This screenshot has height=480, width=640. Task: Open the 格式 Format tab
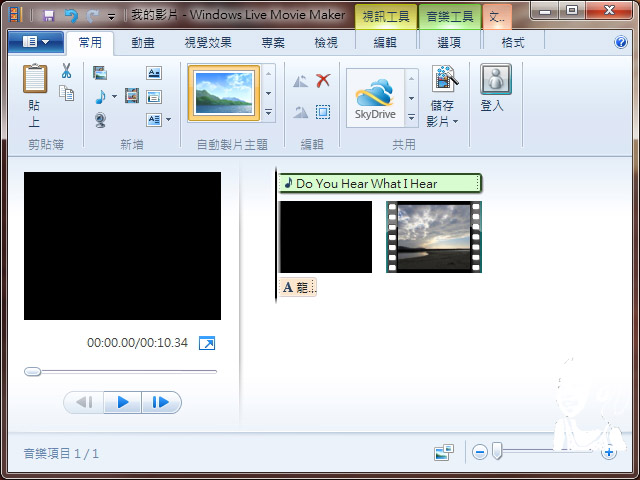point(513,42)
